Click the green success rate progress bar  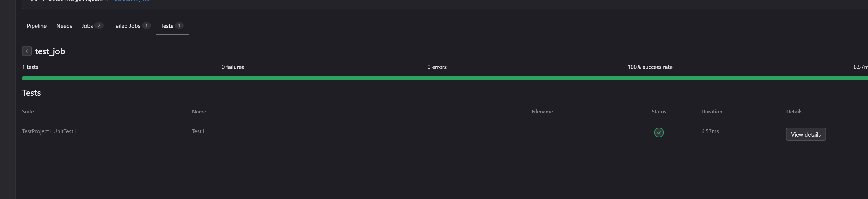[445, 78]
